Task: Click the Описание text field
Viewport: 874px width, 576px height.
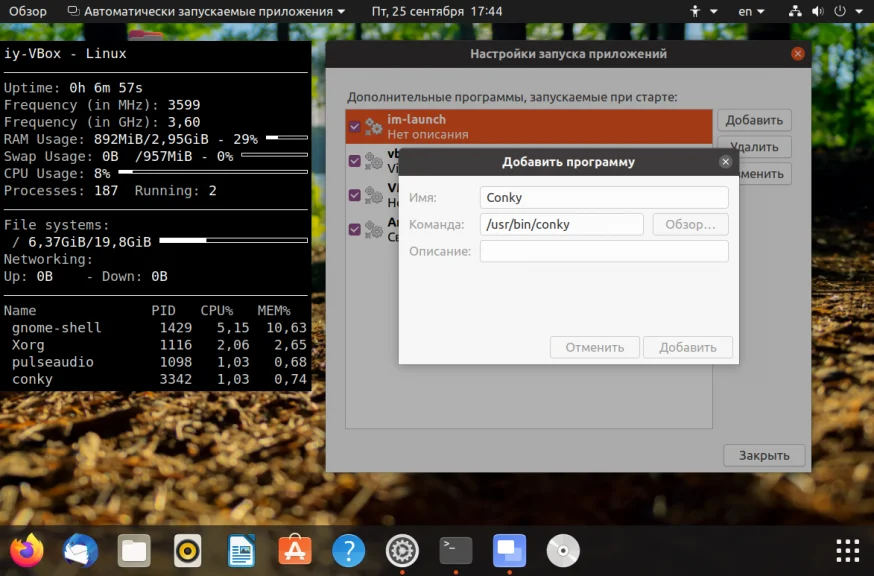Action: (x=604, y=251)
